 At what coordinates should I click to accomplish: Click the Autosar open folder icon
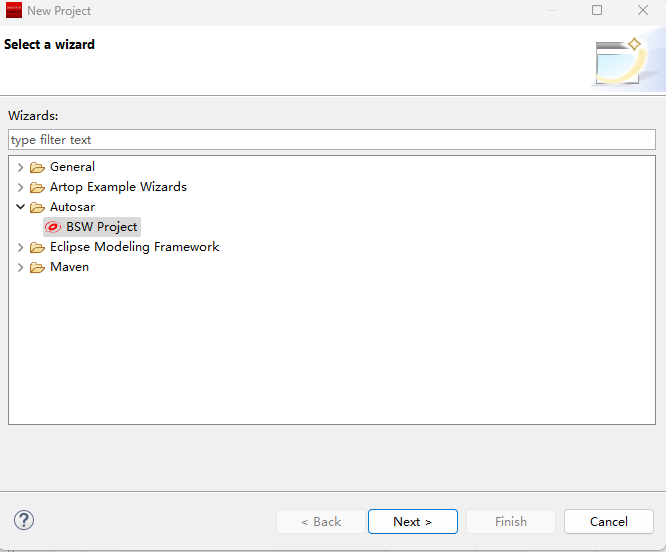(x=37, y=207)
